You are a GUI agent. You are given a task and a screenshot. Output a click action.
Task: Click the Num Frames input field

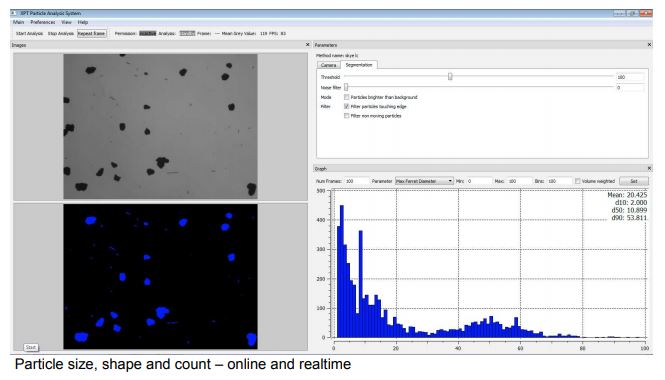[x=356, y=181]
